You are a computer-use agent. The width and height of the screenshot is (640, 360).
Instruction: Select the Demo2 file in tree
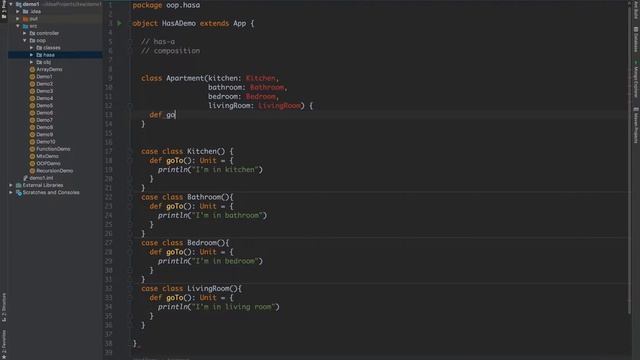click(44, 84)
